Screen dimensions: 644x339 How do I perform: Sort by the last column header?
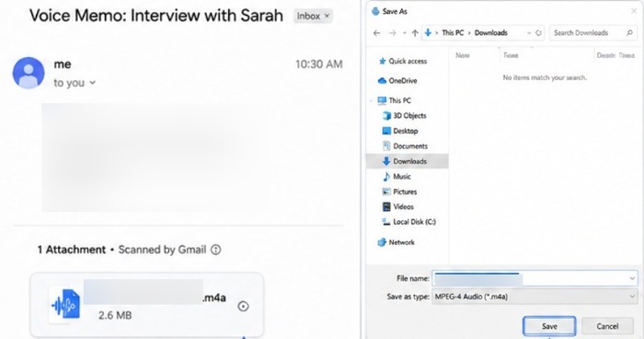click(615, 55)
